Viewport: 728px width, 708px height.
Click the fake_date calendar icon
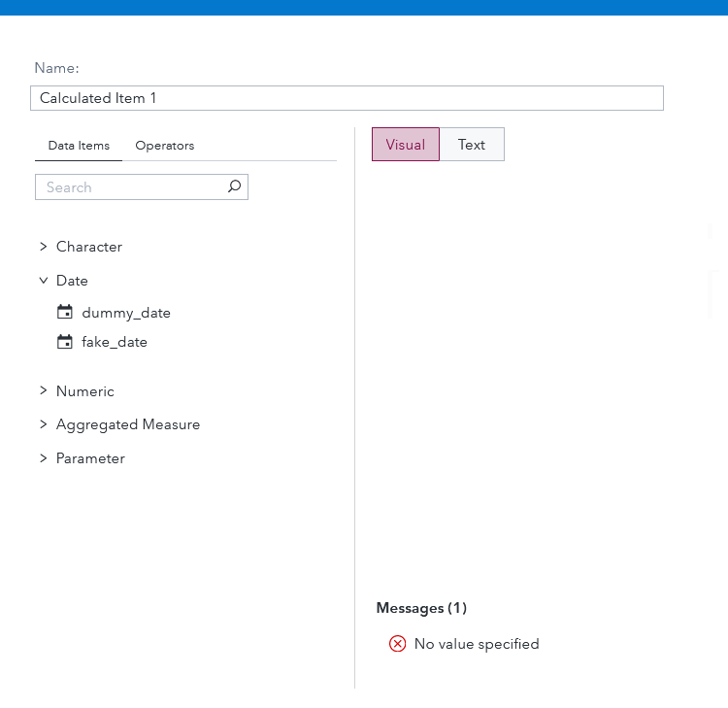pyautogui.click(x=65, y=342)
